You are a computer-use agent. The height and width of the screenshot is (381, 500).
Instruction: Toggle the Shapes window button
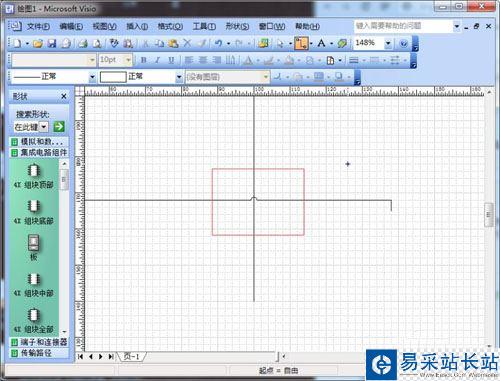tap(263, 43)
